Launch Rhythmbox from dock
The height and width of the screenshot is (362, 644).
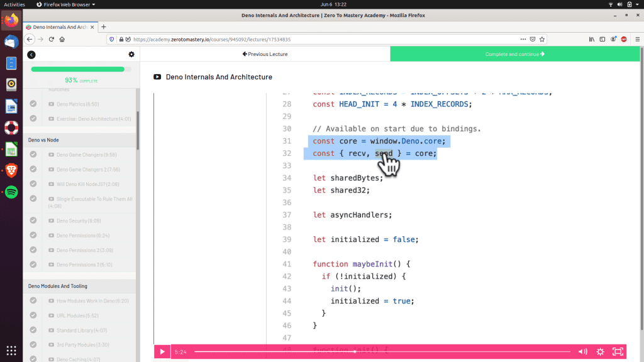click(x=11, y=85)
